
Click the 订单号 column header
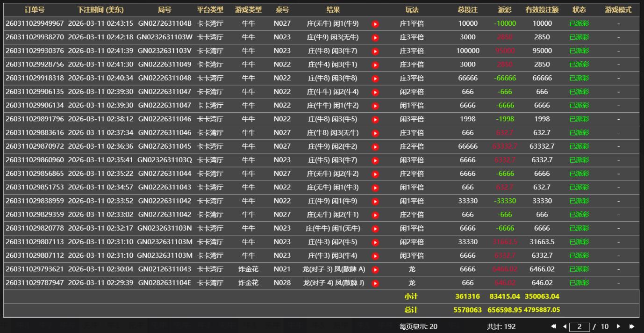[35, 10]
